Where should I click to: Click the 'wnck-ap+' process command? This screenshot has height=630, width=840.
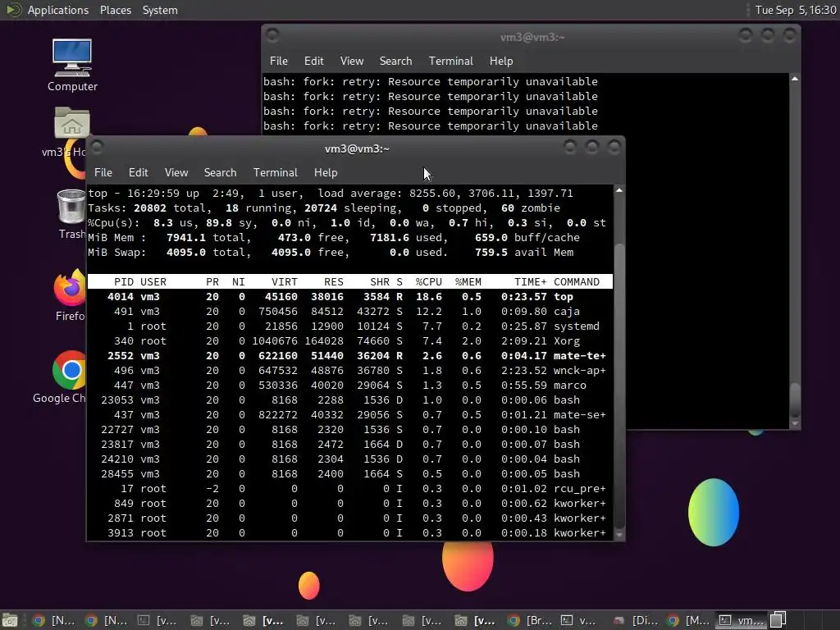tap(580, 371)
